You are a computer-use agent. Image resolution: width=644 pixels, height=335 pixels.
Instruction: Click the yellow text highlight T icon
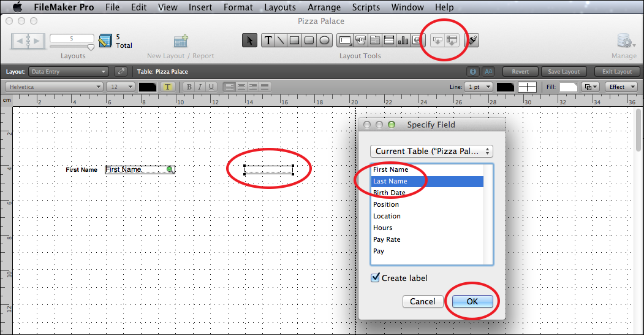point(167,87)
